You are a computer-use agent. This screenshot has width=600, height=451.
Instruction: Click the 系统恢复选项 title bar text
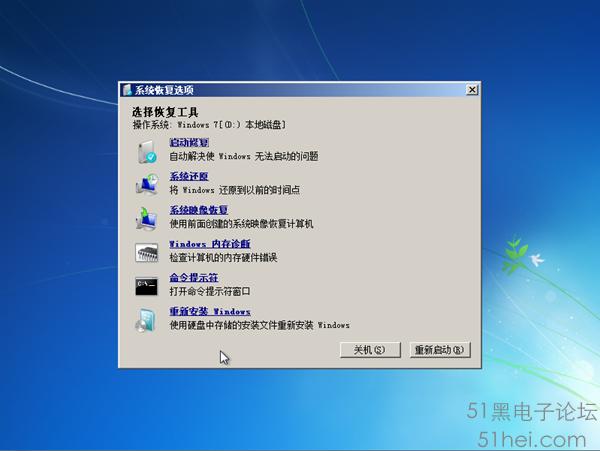(164, 90)
